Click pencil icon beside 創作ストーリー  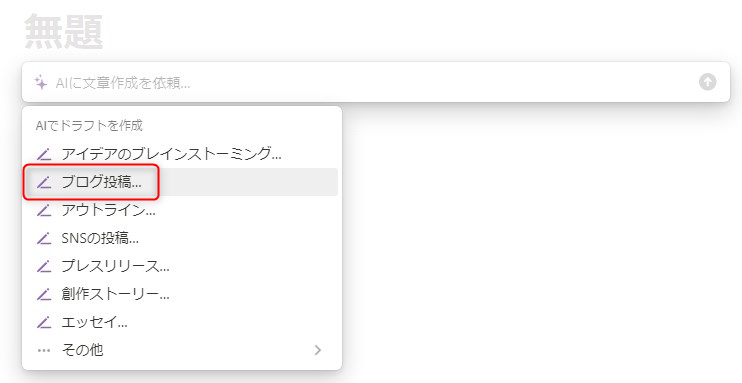[x=44, y=294]
